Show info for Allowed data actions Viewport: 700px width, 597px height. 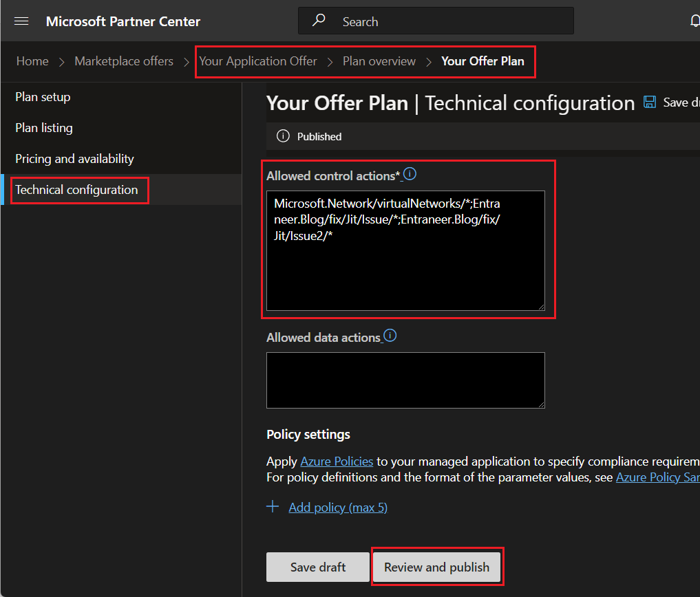point(390,335)
